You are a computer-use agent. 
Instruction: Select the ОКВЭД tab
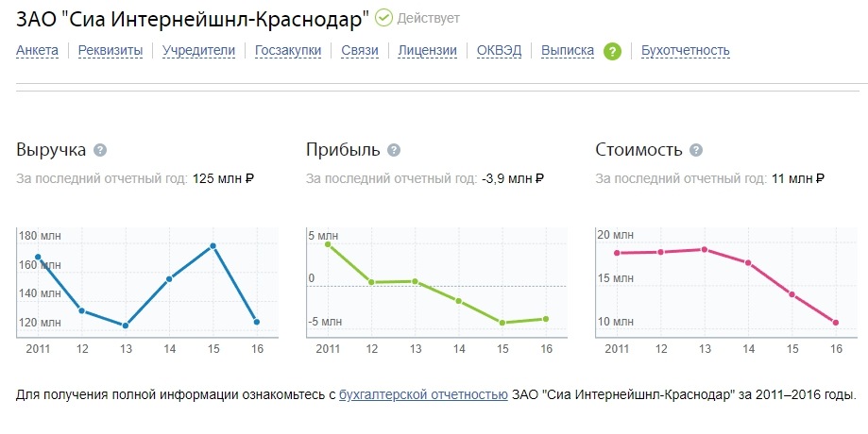pyautogui.click(x=500, y=50)
